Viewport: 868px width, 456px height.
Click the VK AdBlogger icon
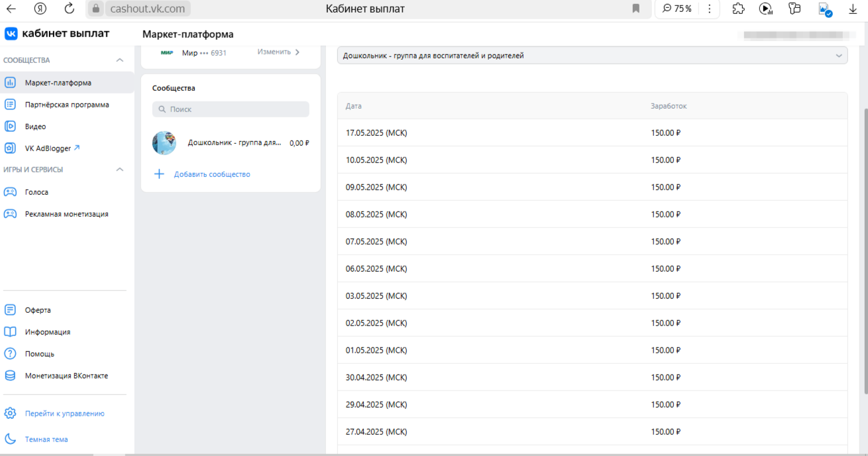click(10, 148)
